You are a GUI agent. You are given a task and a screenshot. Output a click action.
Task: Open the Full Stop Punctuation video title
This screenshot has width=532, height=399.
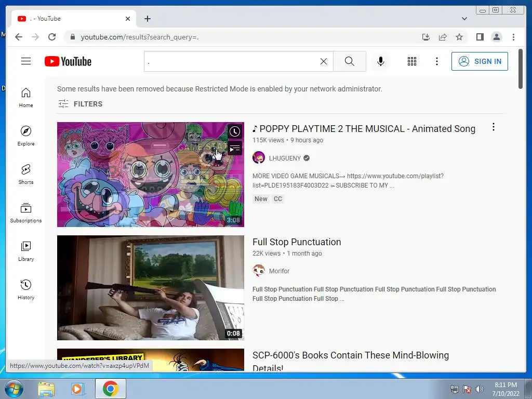point(297,242)
